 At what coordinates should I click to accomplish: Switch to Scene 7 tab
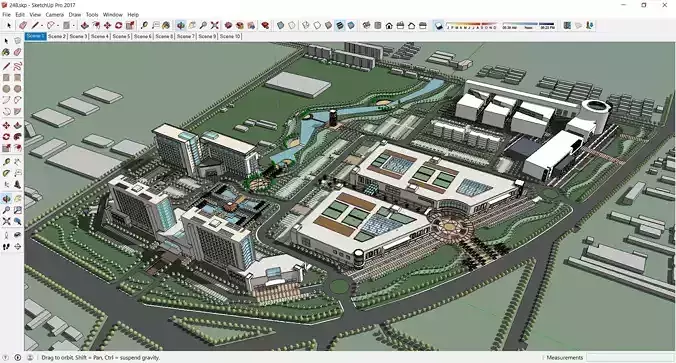point(186,36)
